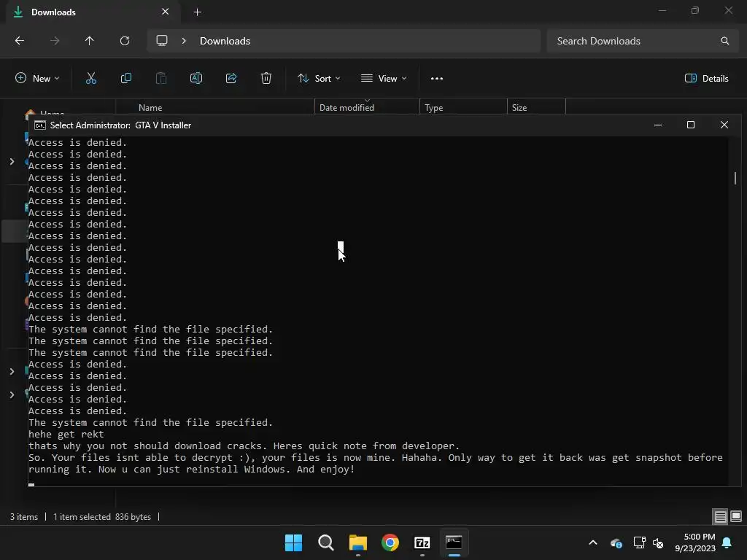Screen dimensions: 747x560
Task: Minimize the GTA V Installer console
Action: tap(658, 125)
